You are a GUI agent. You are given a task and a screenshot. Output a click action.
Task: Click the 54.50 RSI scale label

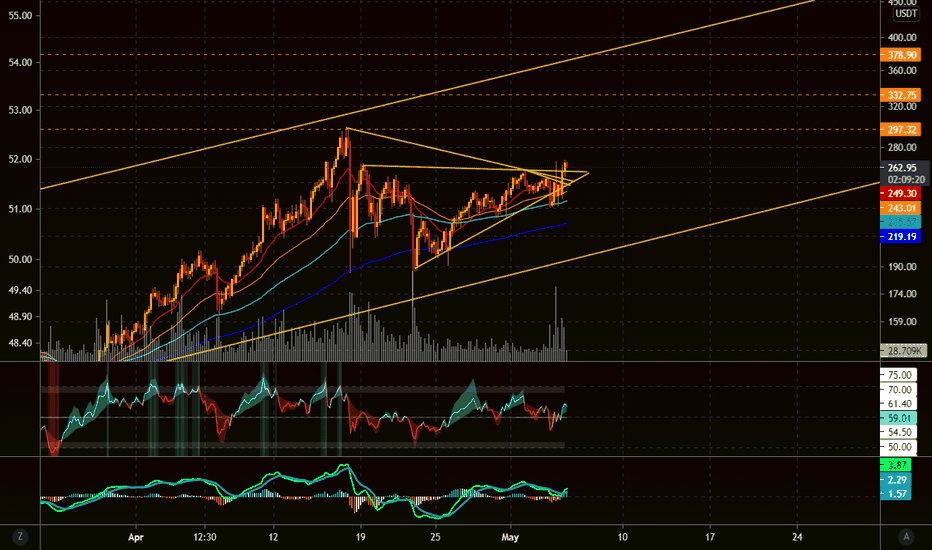pos(899,432)
